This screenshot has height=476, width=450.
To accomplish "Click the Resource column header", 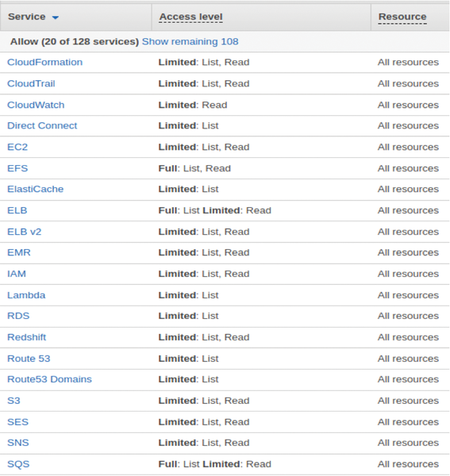I will (402, 17).
